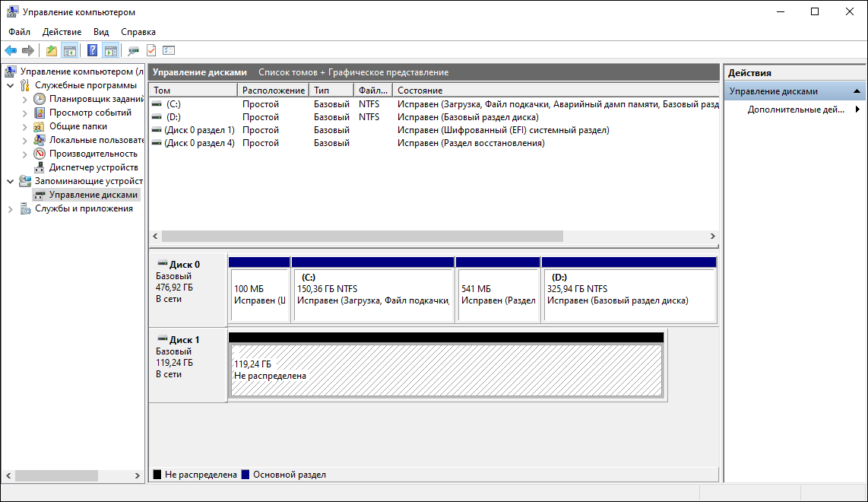This screenshot has width=868, height=502.
Task: Click the black Не распределена legend swatch
Action: (157, 475)
